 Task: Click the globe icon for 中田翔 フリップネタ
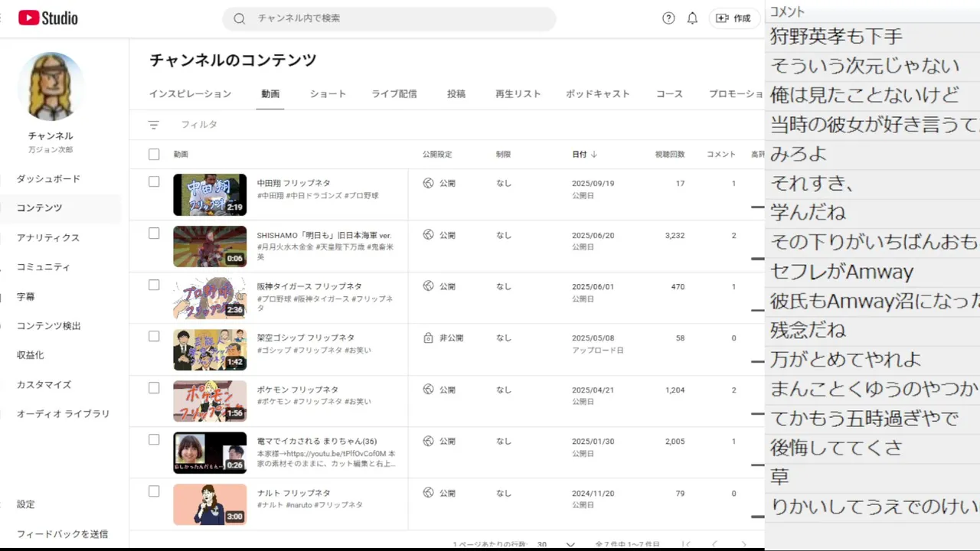(x=429, y=184)
